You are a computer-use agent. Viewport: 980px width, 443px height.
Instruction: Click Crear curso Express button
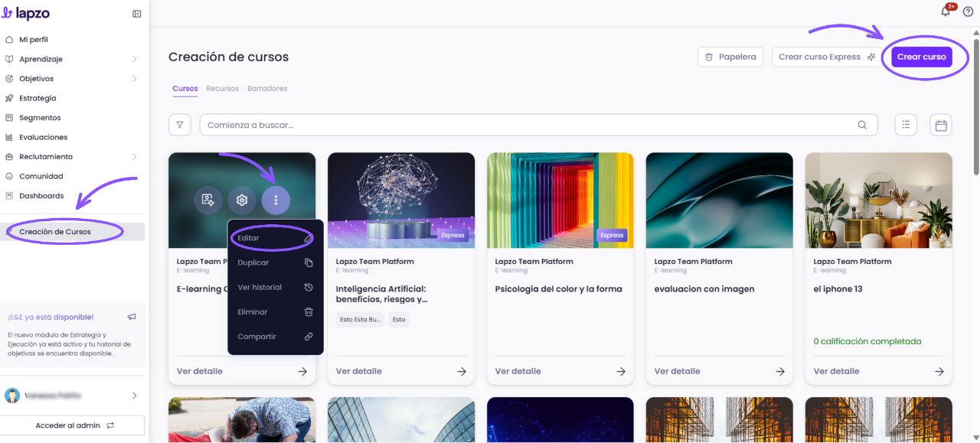pyautogui.click(x=827, y=57)
